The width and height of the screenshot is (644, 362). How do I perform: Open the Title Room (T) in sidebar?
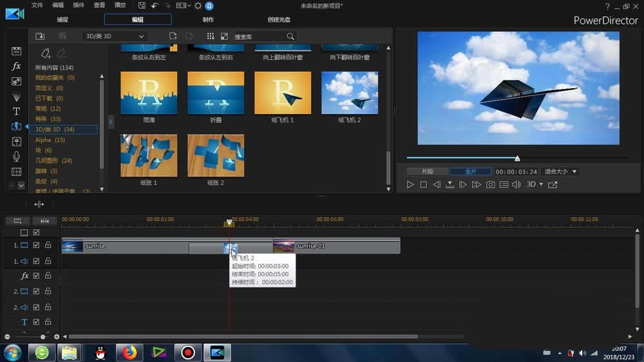[17, 111]
